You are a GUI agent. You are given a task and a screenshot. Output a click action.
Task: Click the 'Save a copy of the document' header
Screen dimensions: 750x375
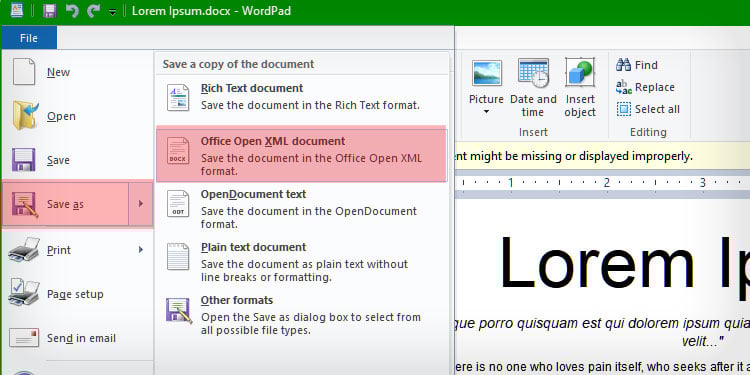pos(238,64)
